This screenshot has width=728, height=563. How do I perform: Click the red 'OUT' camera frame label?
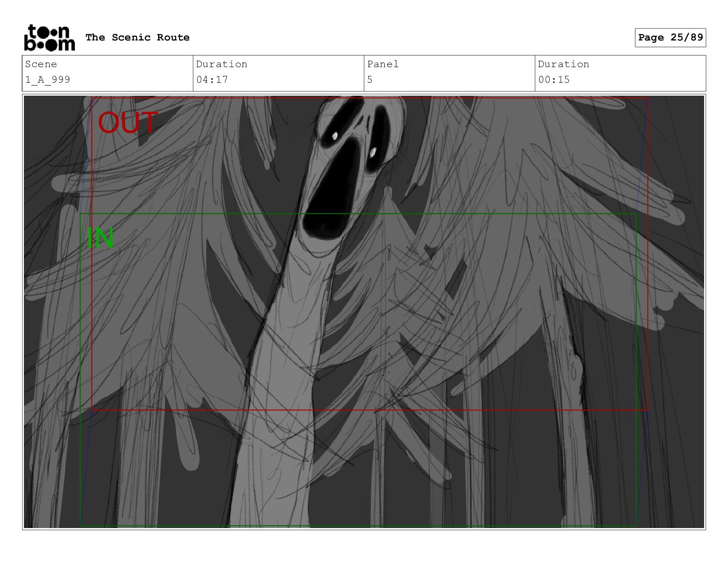(x=128, y=123)
